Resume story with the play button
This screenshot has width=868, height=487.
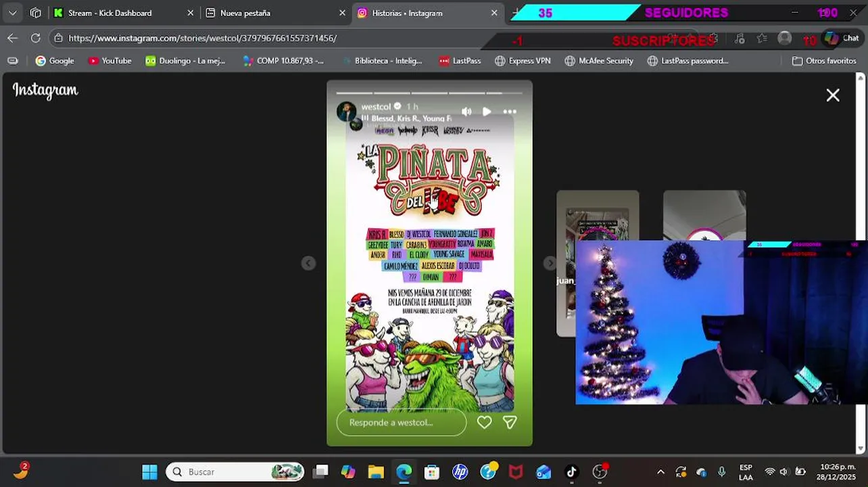[x=487, y=112]
